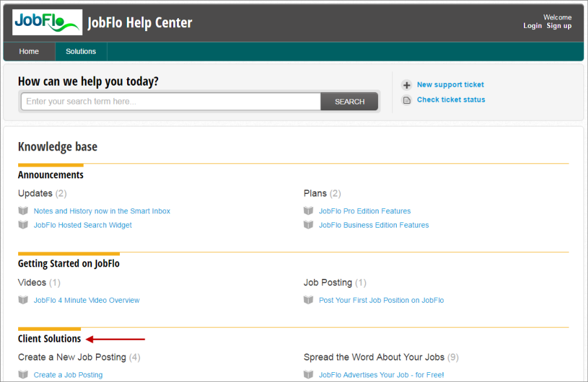Click book icon next to JobFlo Pro Edition Features
The height and width of the screenshot is (382, 588).
308,211
